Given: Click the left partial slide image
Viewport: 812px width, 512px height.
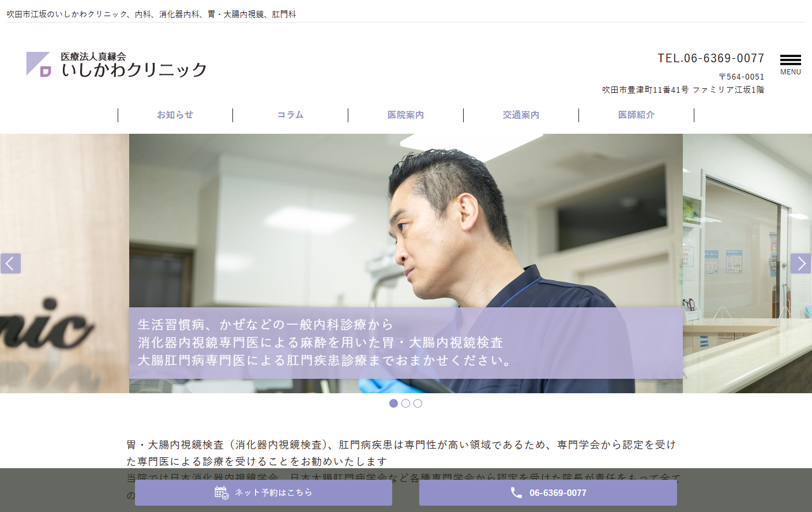Looking at the screenshot, I should [65, 263].
